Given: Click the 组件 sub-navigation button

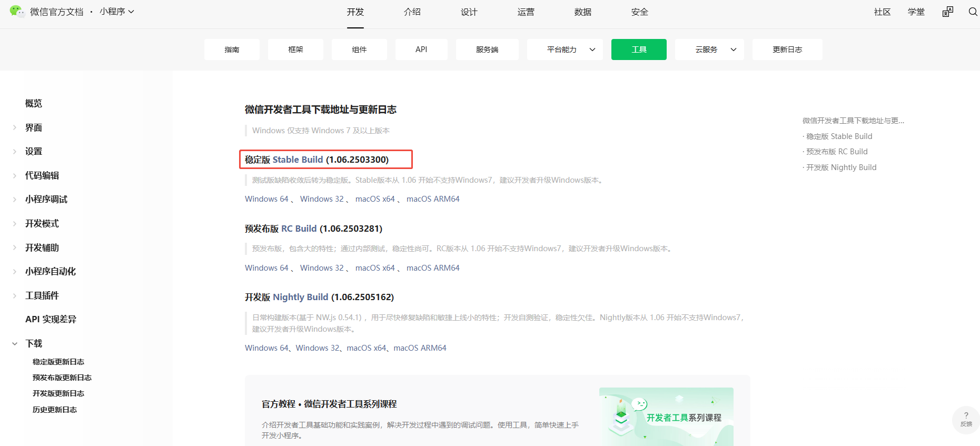Looking at the screenshot, I should tap(359, 49).
